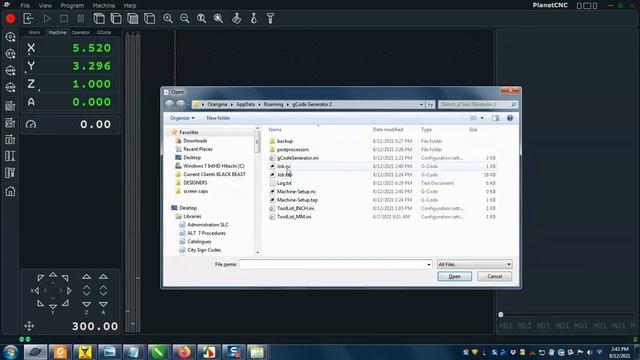640x360 pixels.
Task: Switch to Machine coordinates tab
Action: pyautogui.click(x=57, y=32)
